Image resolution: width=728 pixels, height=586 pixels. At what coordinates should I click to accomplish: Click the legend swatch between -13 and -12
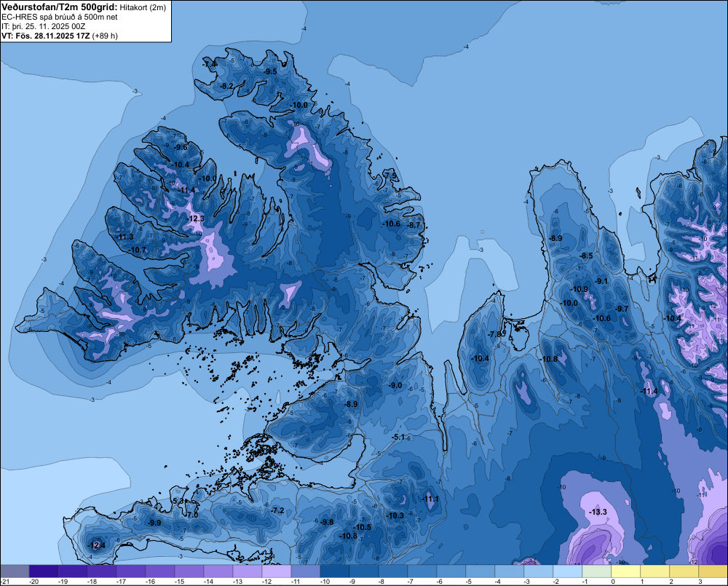(x=248, y=571)
